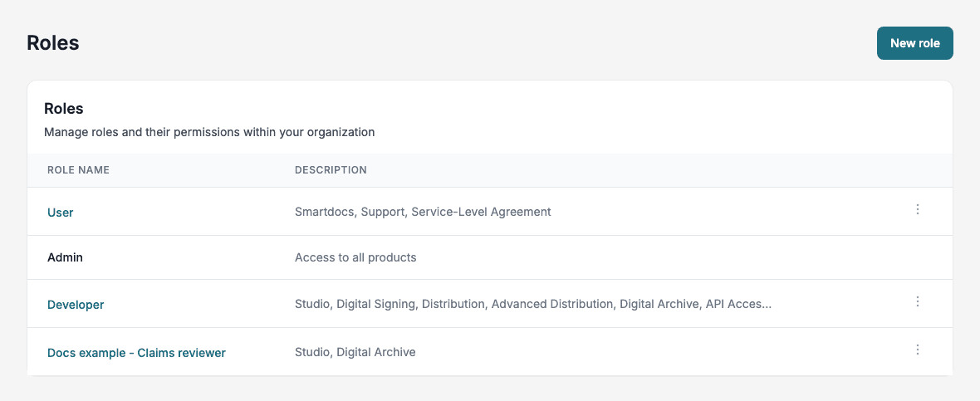Create a new role with New role button
Image resolution: width=980 pixels, height=401 pixels.
914,43
